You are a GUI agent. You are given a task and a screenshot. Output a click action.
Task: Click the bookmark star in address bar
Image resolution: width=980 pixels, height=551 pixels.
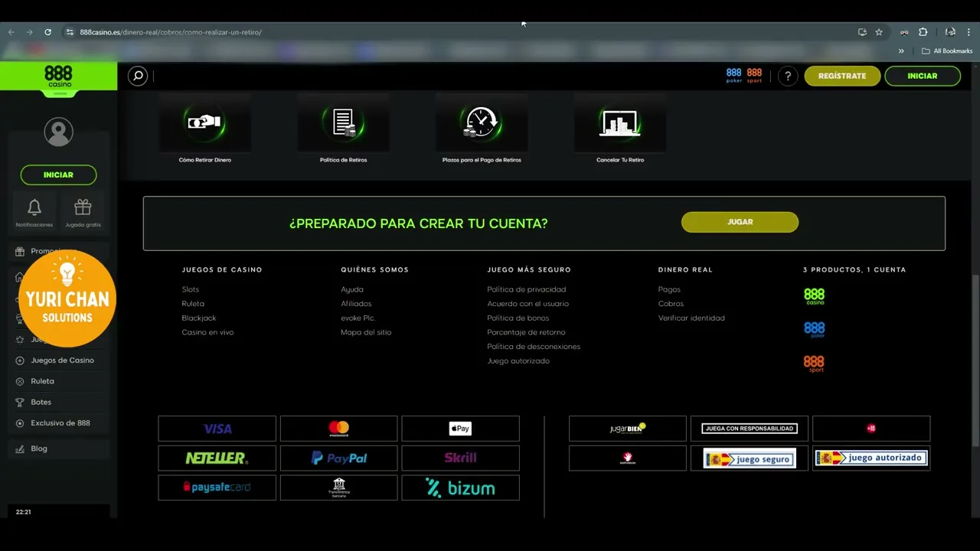[x=879, y=32]
